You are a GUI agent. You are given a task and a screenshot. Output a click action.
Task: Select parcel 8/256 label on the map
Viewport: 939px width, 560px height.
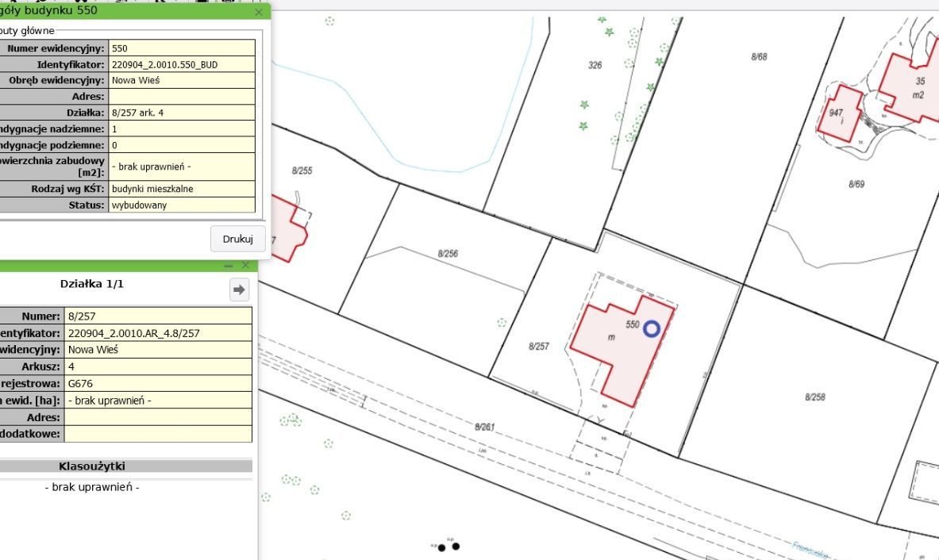click(448, 254)
